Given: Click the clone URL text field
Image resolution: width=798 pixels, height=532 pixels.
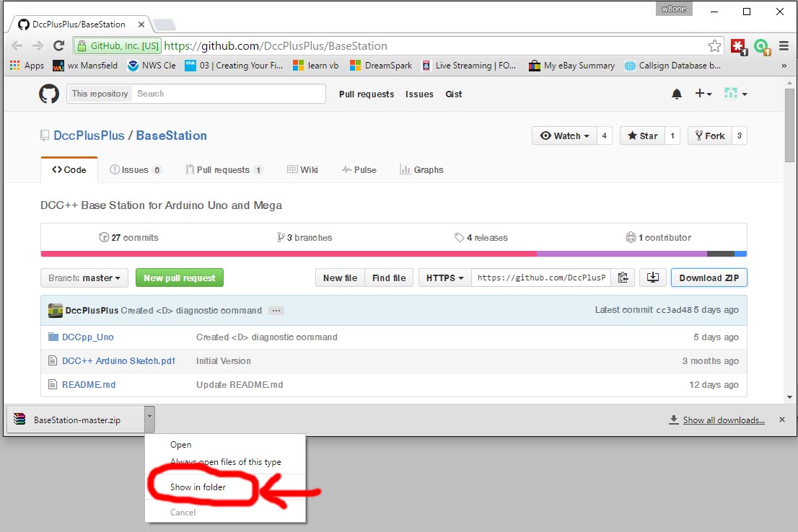Looking at the screenshot, I should (541, 278).
